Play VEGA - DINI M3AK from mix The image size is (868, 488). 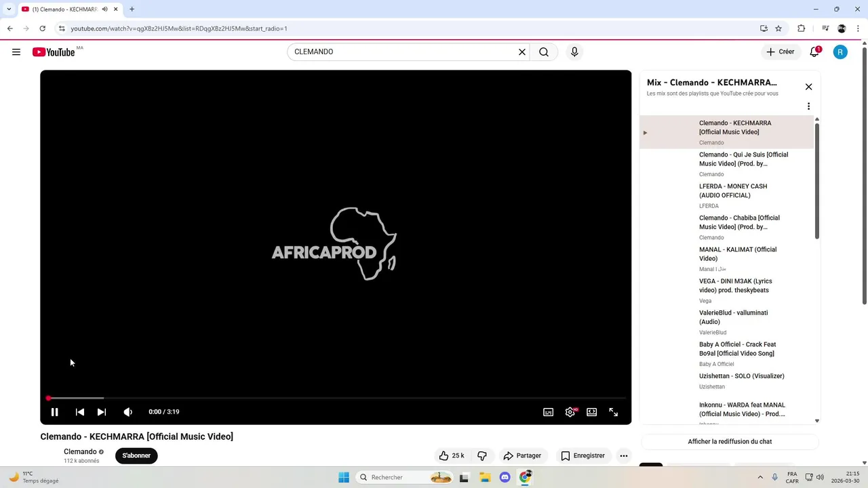tap(726, 291)
